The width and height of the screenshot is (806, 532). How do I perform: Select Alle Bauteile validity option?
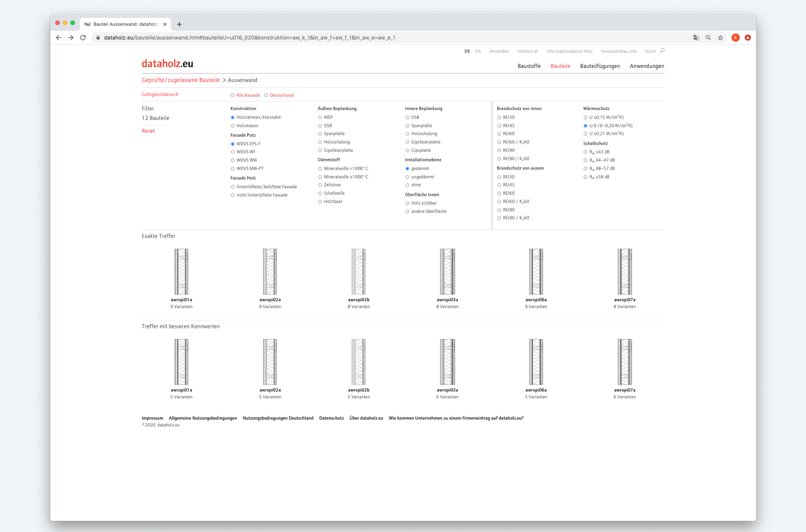[232, 95]
